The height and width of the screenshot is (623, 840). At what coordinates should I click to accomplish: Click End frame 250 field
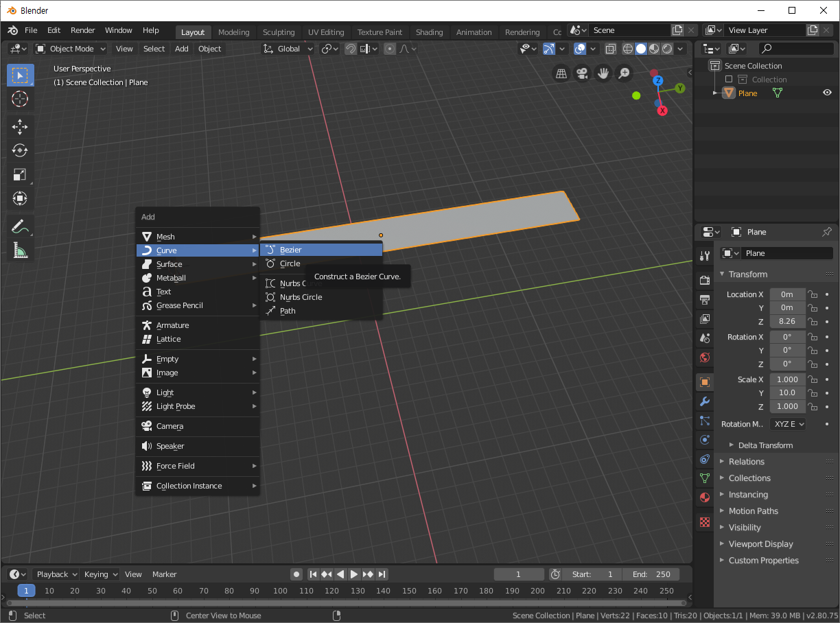pos(651,574)
